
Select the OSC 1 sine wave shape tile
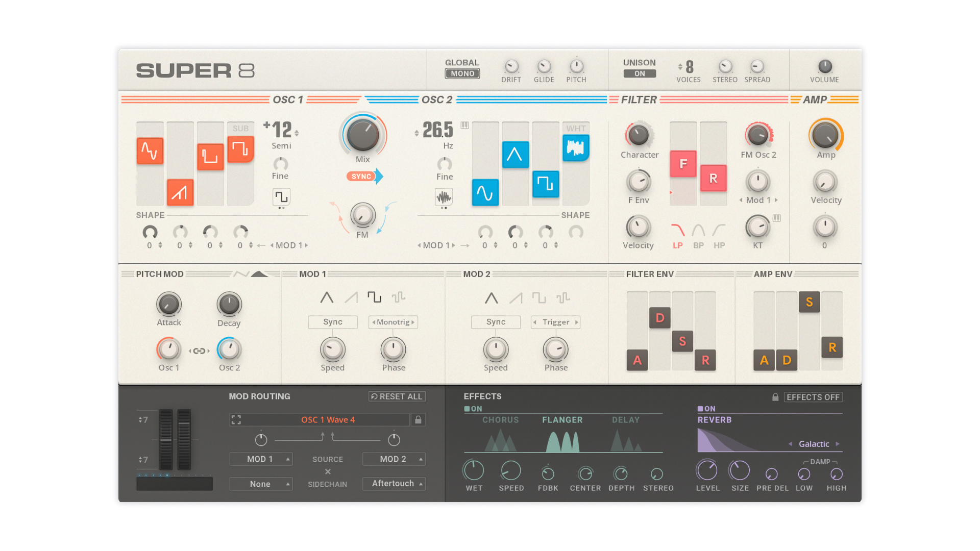coord(150,151)
